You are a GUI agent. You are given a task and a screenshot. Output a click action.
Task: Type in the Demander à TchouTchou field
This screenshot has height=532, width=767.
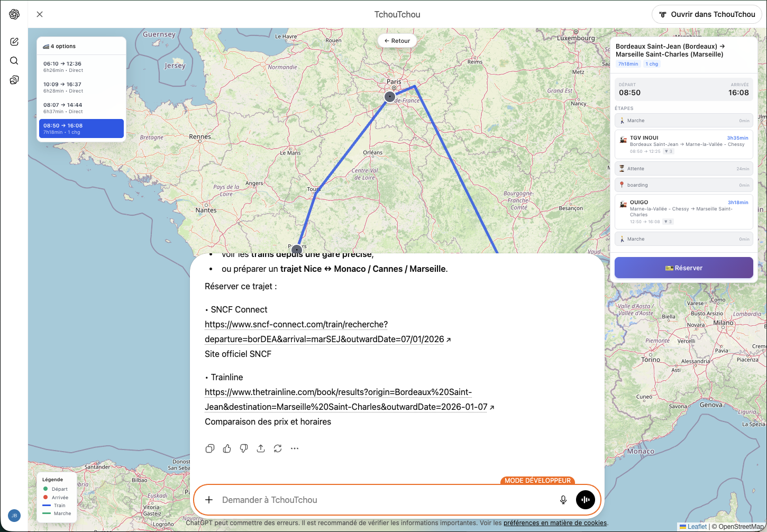coord(381,500)
